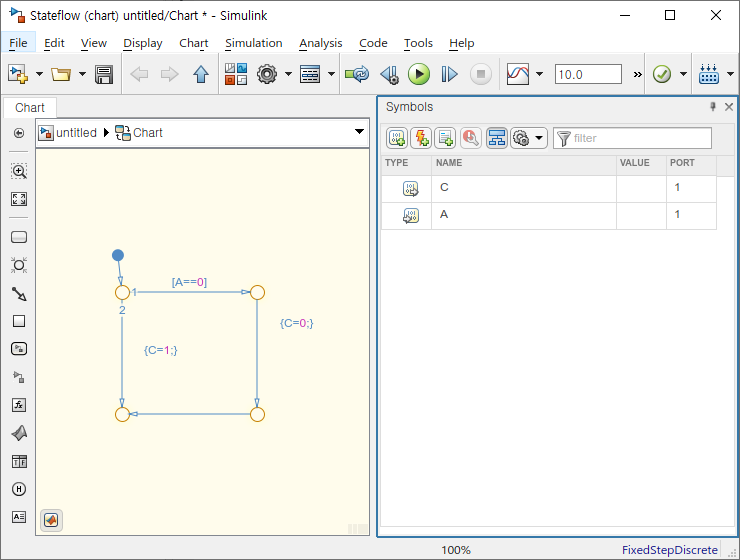Expand the Open folder dropdown arrow
The width and height of the screenshot is (740, 560).
tap(82, 74)
